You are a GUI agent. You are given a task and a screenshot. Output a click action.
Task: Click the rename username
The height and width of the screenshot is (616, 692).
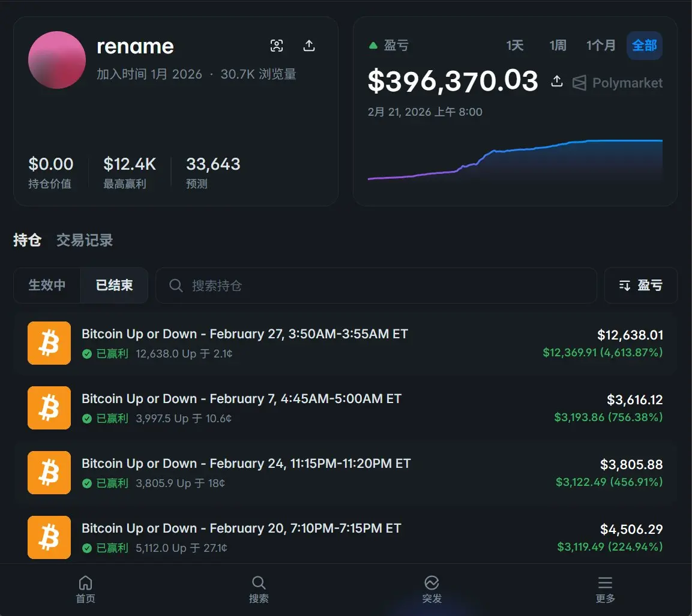[135, 46]
